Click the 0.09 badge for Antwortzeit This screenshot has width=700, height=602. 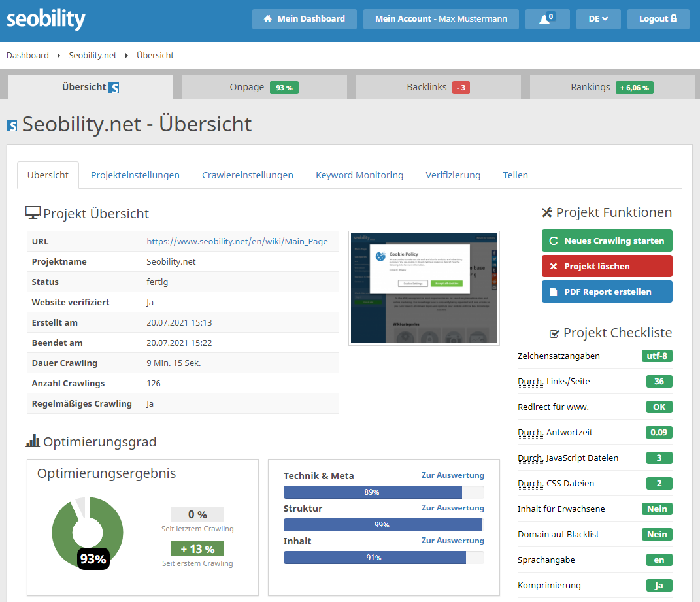[x=658, y=432]
